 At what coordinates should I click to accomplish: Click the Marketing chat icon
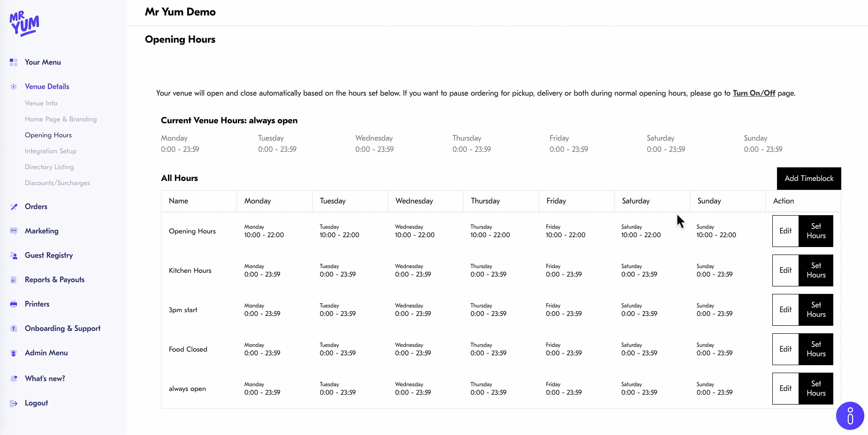[14, 231]
